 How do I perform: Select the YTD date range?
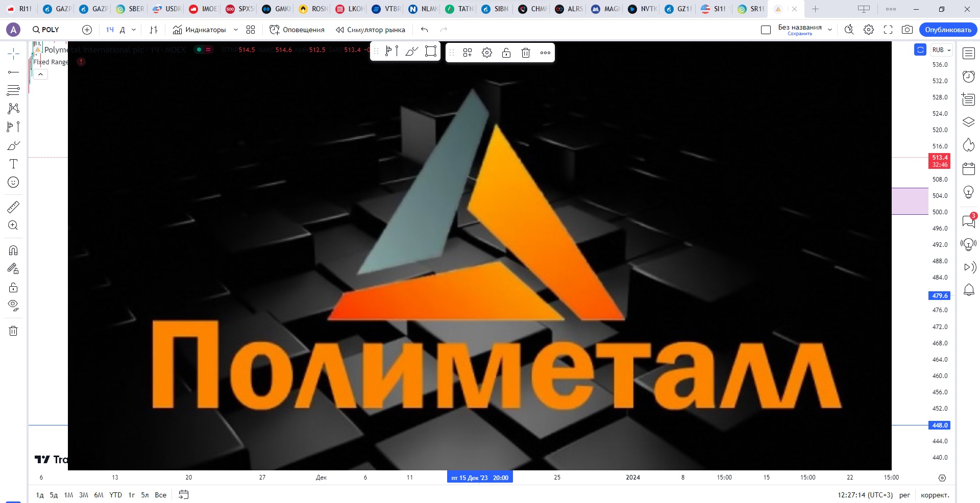115,495
